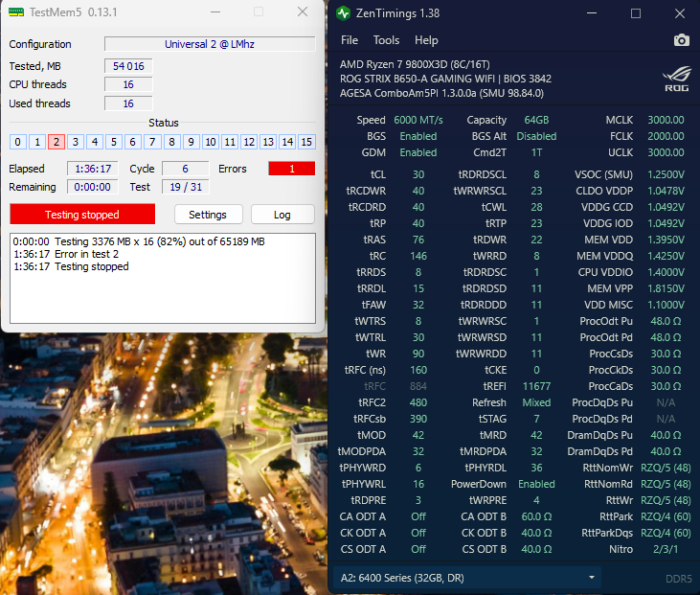Select thread status box 15
The width and height of the screenshot is (700, 595).
(x=306, y=142)
